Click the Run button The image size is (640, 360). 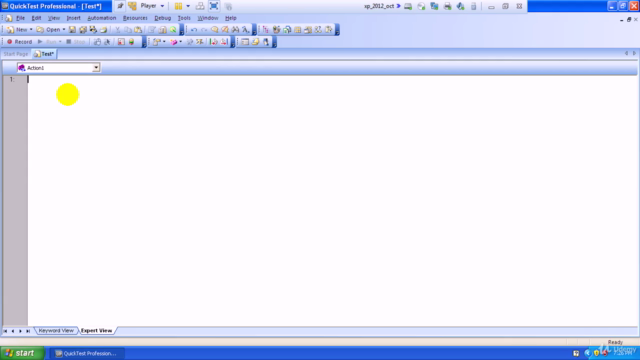click(47, 42)
